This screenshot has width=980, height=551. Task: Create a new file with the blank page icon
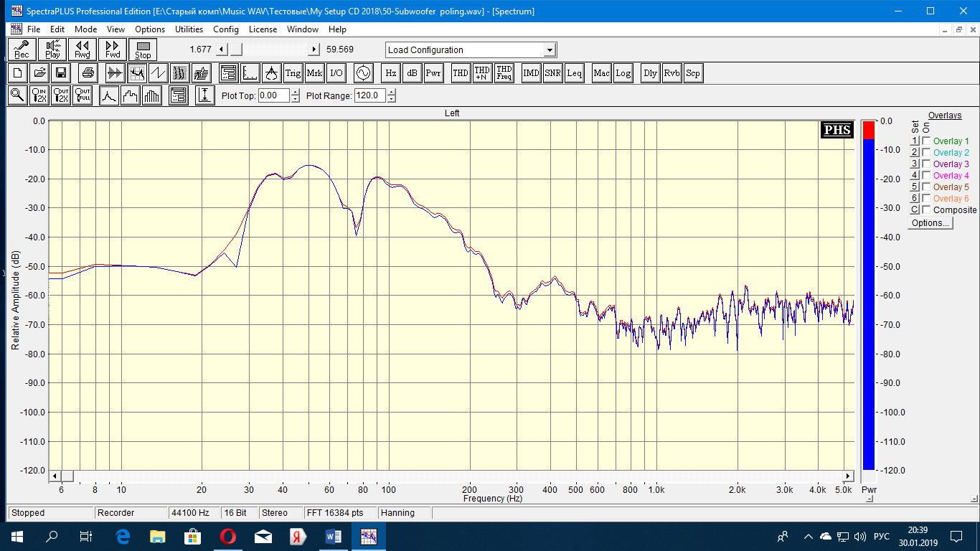click(x=18, y=72)
